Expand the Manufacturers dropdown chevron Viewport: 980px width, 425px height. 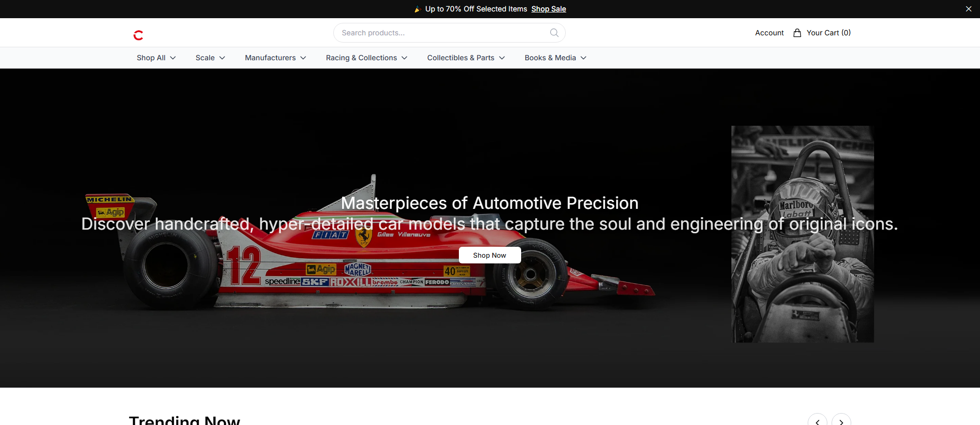pyautogui.click(x=303, y=58)
